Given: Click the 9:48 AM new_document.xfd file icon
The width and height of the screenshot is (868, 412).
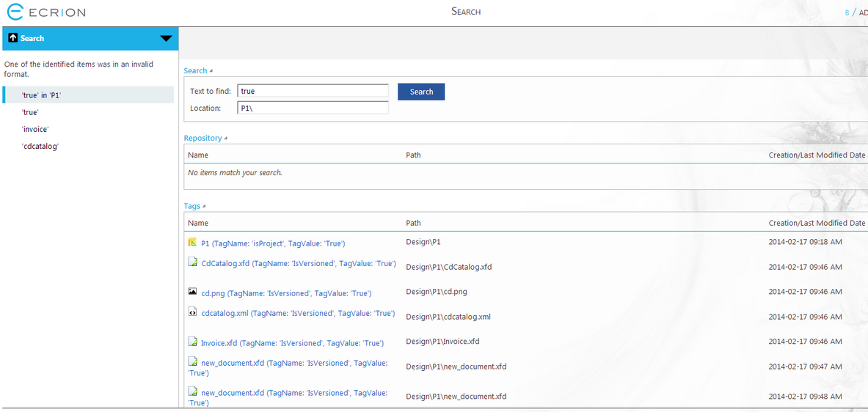Looking at the screenshot, I should tap(192, 391).
